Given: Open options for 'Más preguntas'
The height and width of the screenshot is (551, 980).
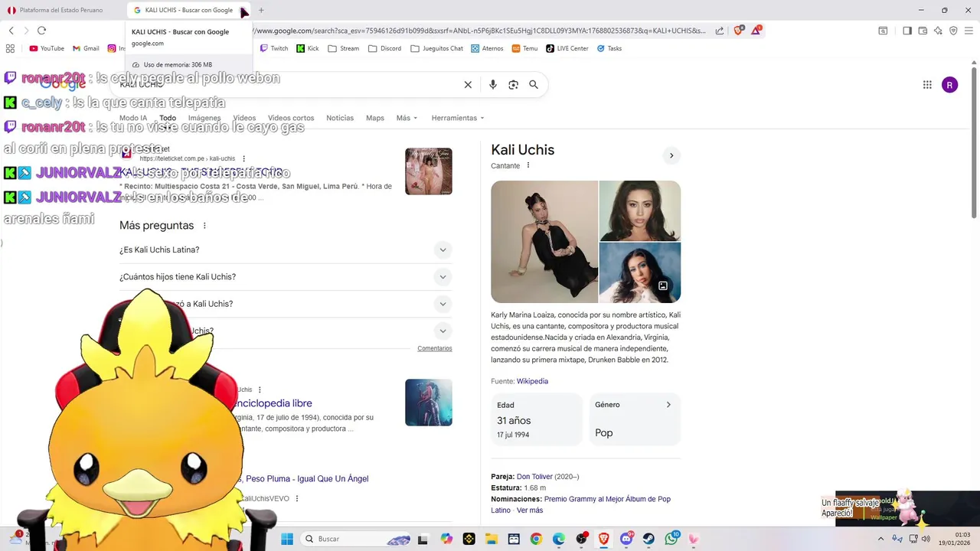Looking at the screenshot, I should pyautogui.click(x=204, y=226).
